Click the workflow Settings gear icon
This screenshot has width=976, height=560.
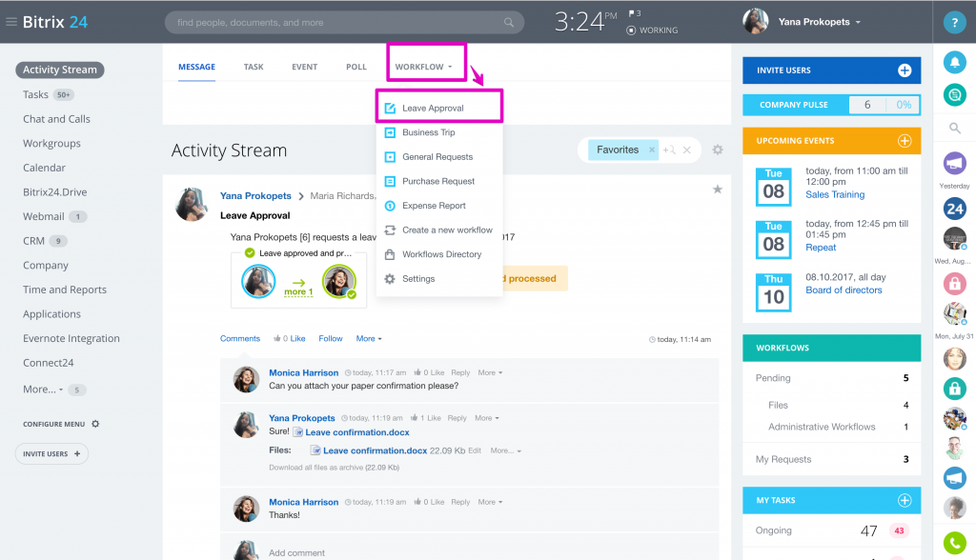pyautogui.click(x=390, y=279)
